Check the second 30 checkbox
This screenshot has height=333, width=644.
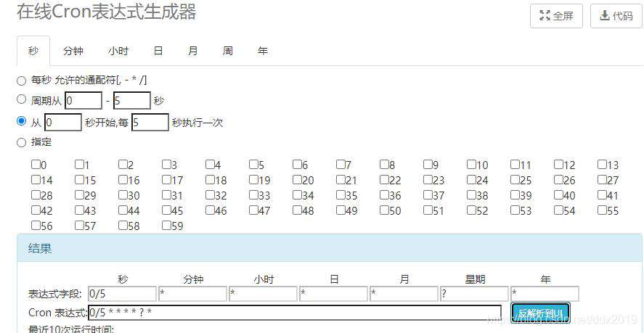(x=123, y=195)
